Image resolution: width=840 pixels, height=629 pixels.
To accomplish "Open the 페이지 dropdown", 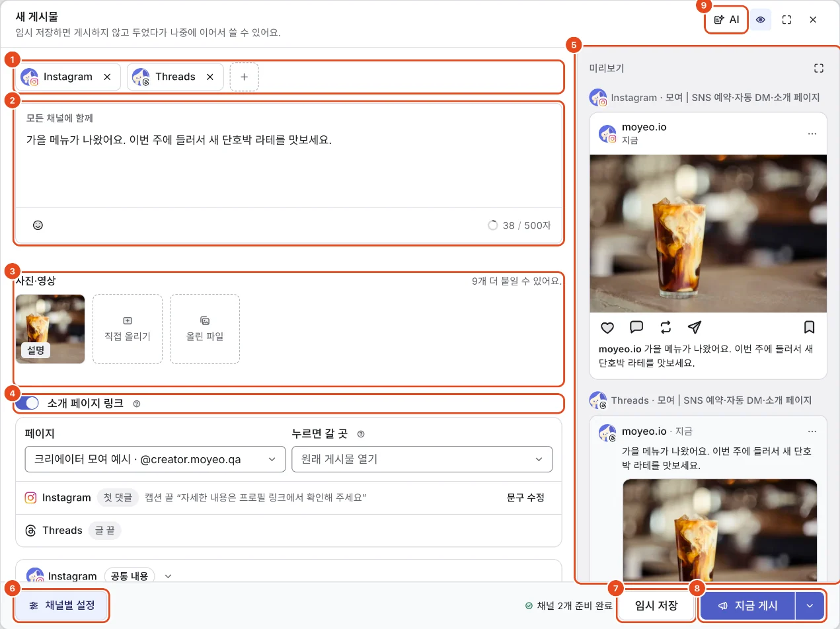I will point(155,459).
